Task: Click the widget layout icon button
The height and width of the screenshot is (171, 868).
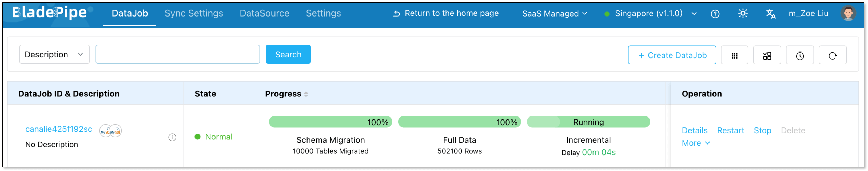Action: click(767, 55)
